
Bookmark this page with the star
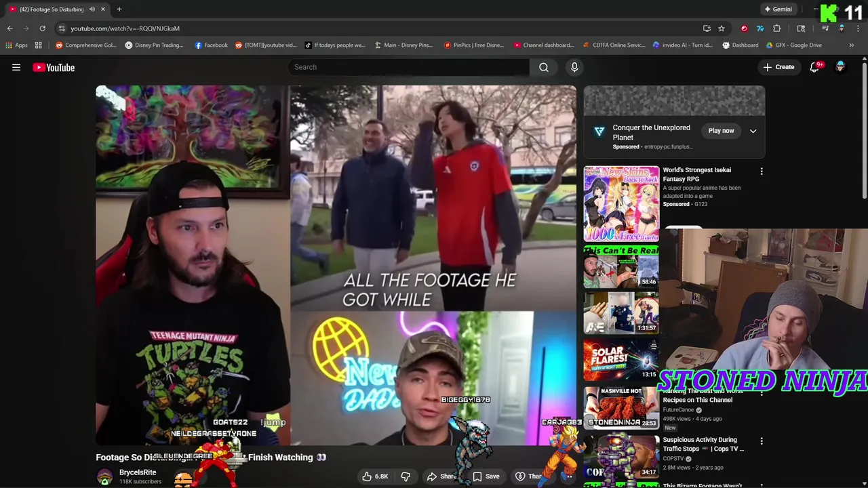(722, 28)
